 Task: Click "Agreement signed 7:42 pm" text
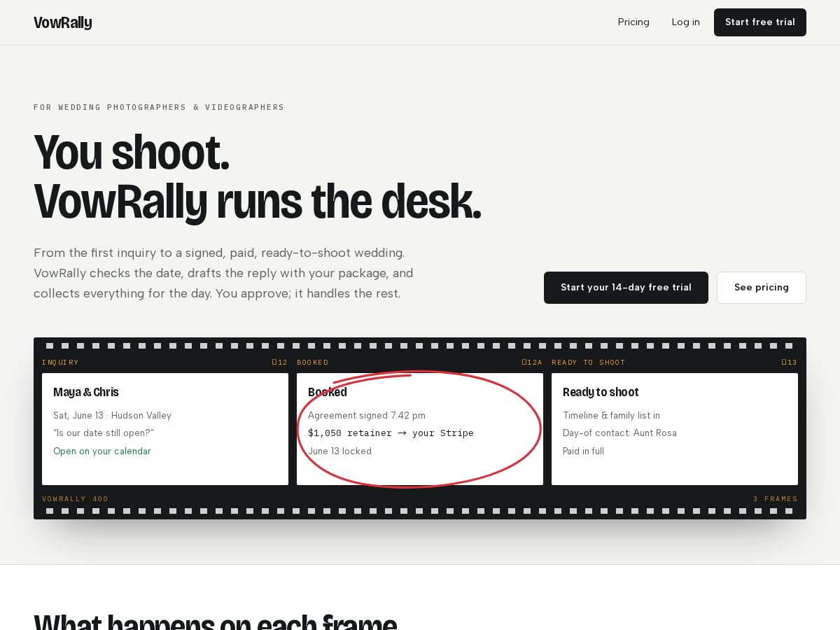pos(367,416)
